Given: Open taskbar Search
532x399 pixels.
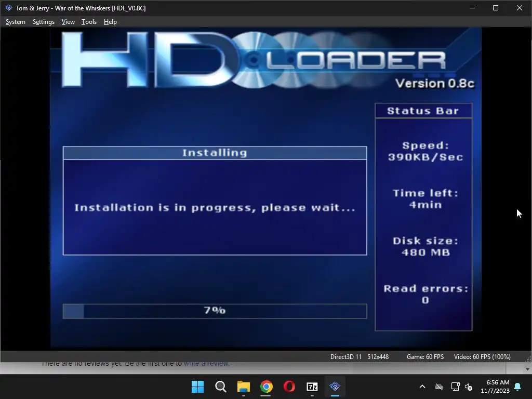Looking at the screenshot, I should 220,387.
